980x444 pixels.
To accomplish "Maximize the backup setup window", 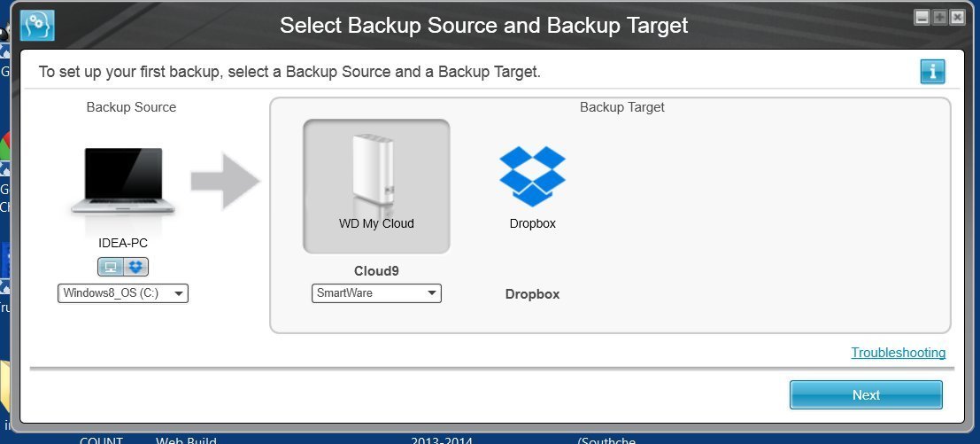I will click(939, 18).
